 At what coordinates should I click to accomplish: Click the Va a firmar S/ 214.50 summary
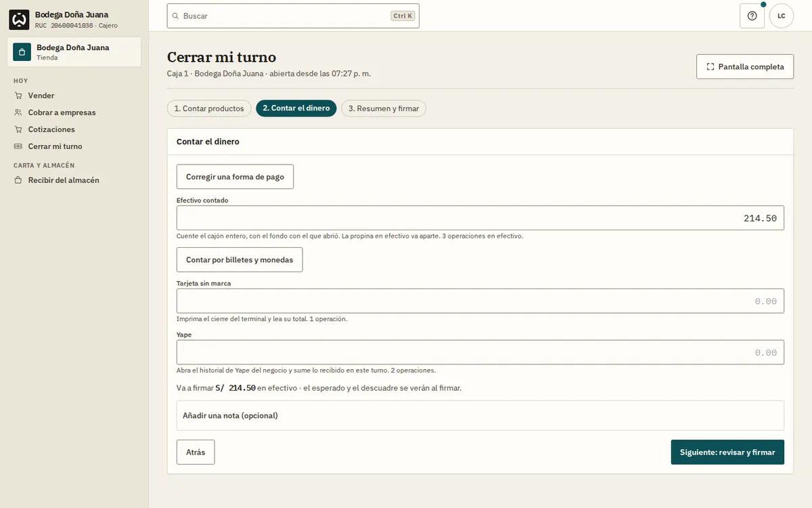319,388
